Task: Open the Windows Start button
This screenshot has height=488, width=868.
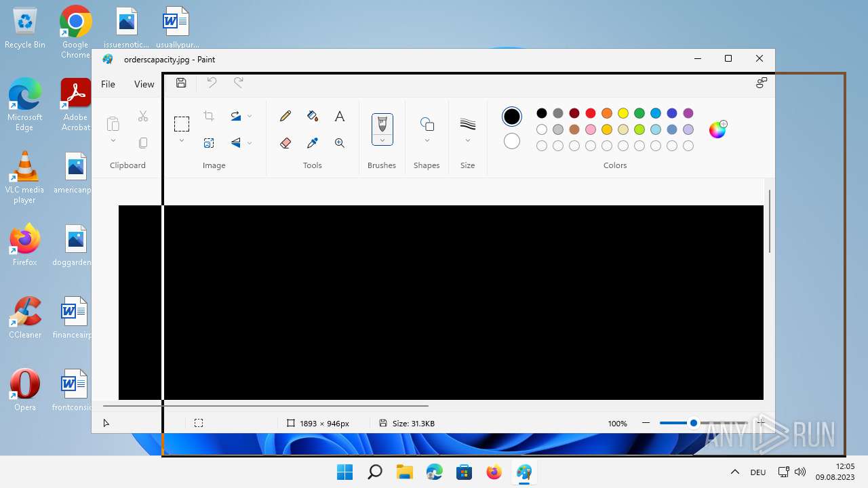Action: (344, 472)
